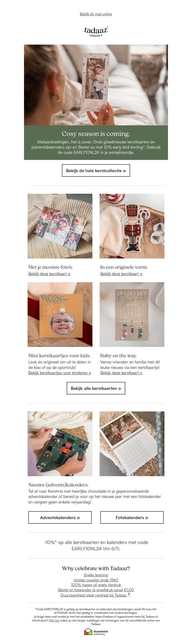The width and height of the screenshot is (192, 644).
Task: Open the "Bekijk de mail online" link
Action: 96,14
